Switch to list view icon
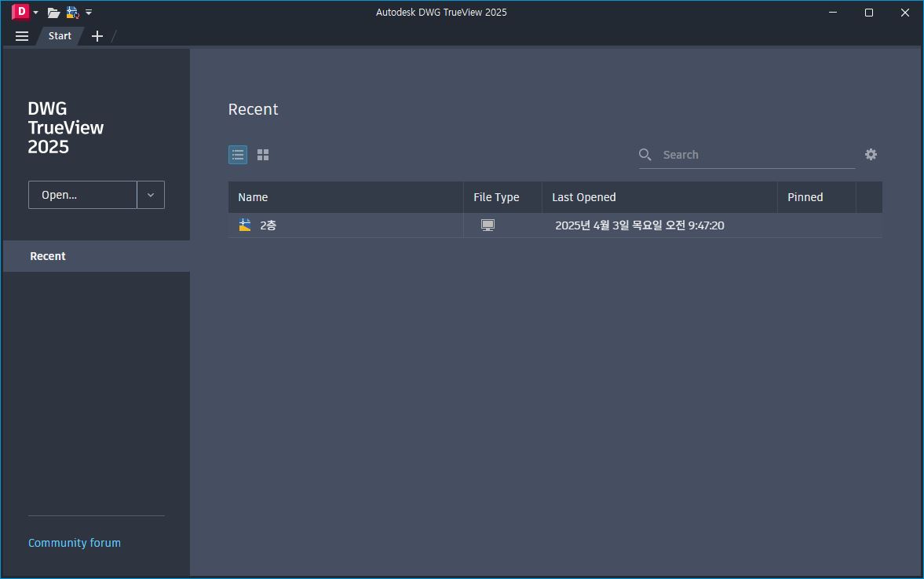This screenshot has width=924, height=579. click(238, 155)
